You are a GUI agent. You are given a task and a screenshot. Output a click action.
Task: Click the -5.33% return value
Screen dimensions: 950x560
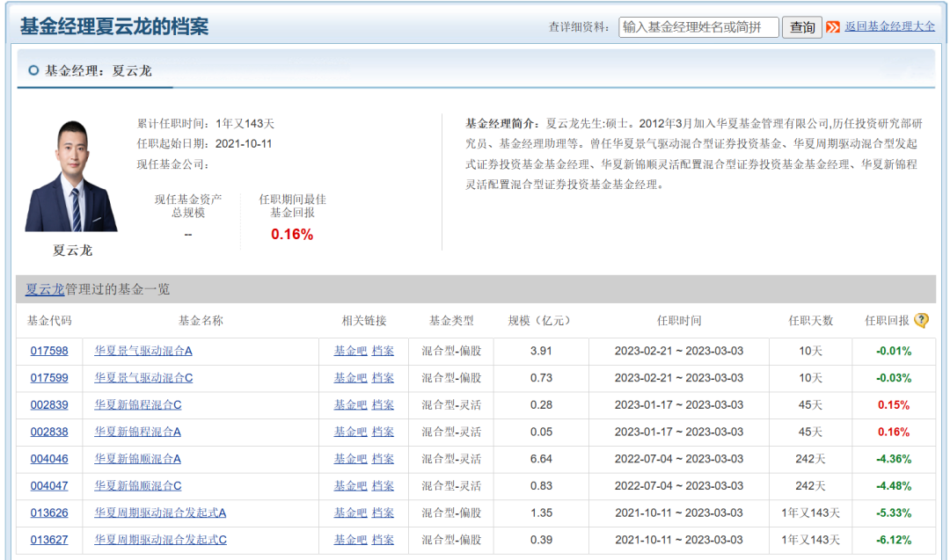[894, 513]
